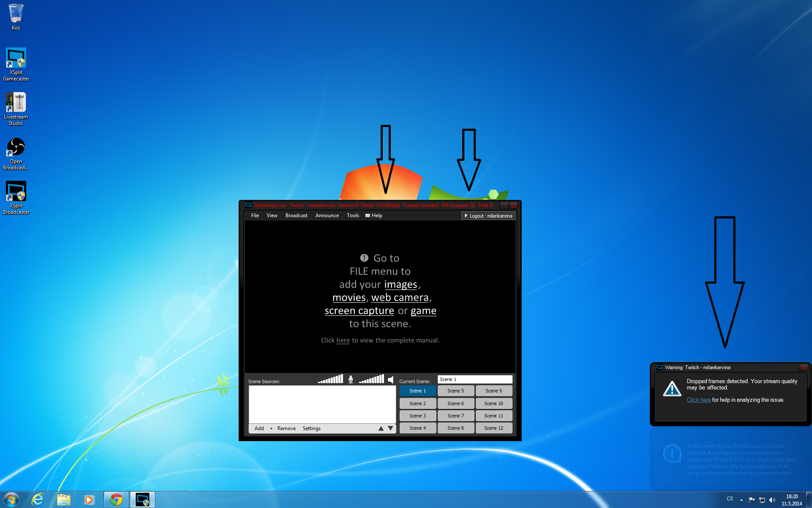Launch Chrome from the taskbar
812x508 pixels.
tap(116, 500)
